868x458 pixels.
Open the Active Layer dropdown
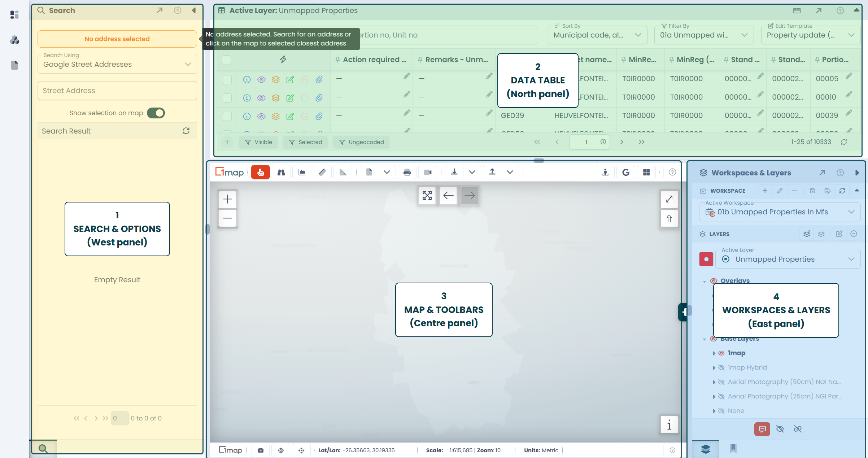[788, 259]
